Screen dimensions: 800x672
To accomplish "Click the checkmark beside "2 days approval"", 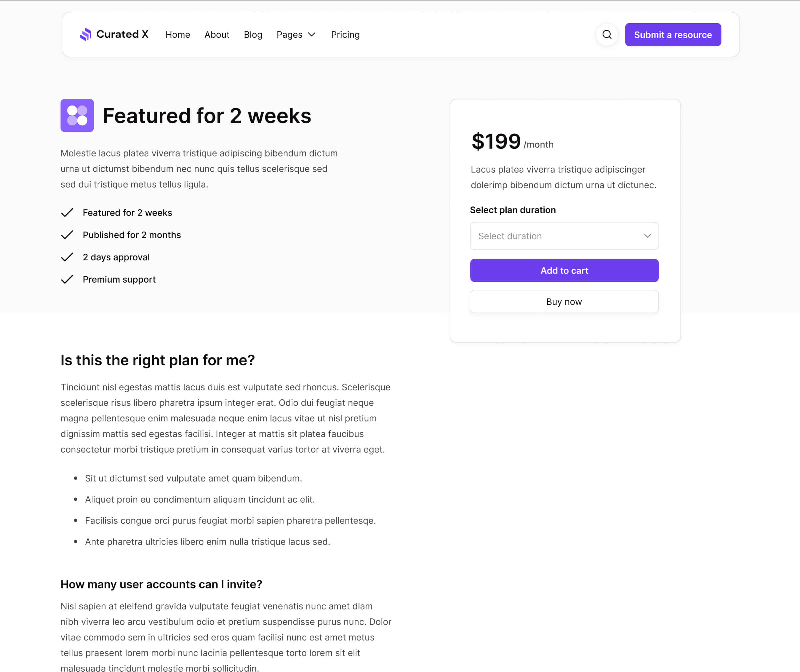I will (67, 257).
